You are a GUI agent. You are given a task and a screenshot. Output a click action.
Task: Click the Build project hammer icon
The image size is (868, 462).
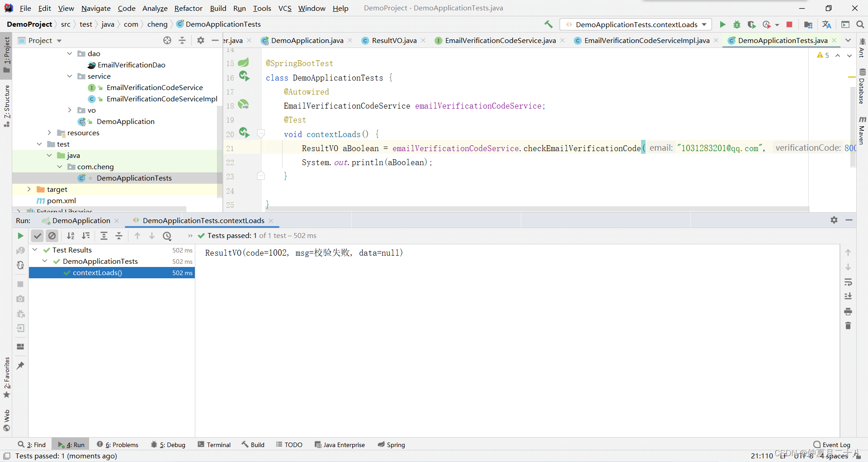(548, 24)
